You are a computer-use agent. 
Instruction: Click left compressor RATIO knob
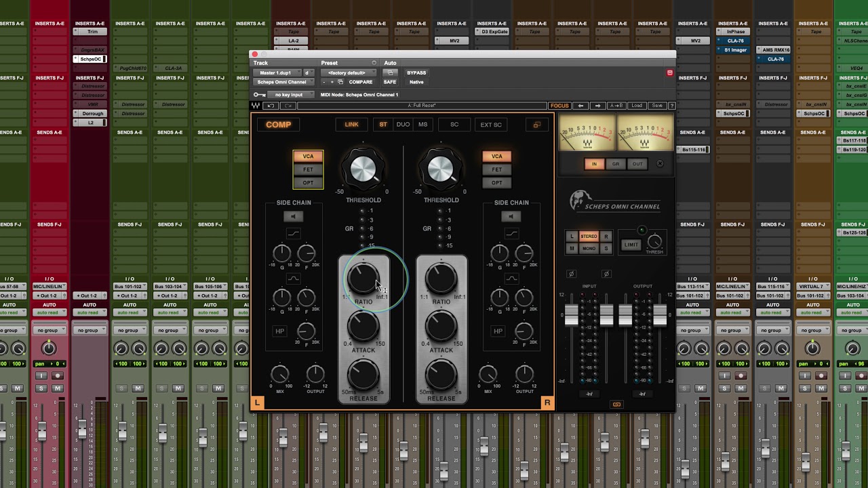click(x=363, y=279)
